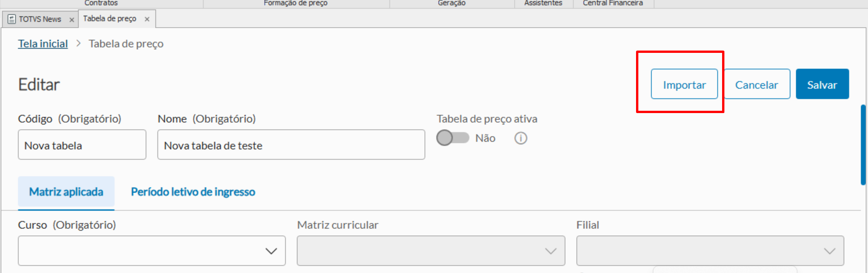Click the Importar button
The width and height of the screenshot is (868, 273).
[684, 85]
